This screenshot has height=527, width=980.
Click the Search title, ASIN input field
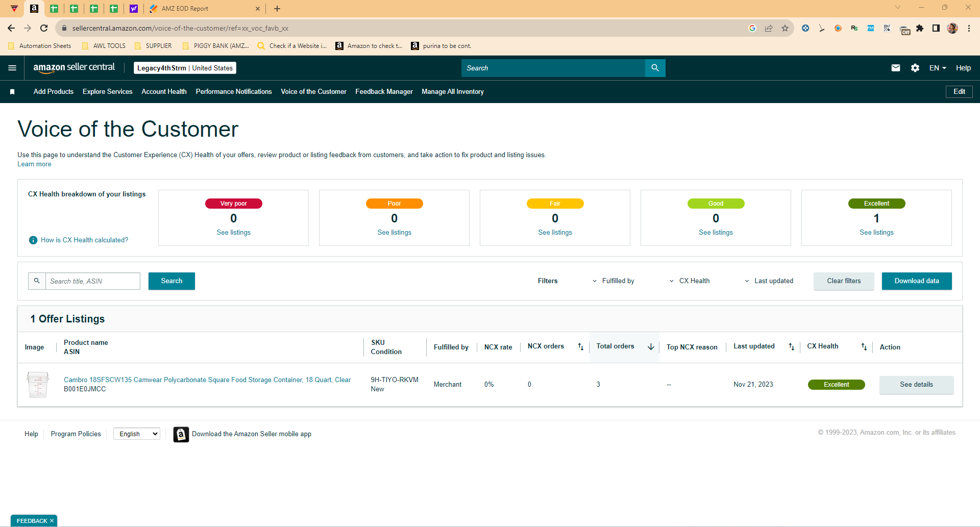tap(93, 281)
